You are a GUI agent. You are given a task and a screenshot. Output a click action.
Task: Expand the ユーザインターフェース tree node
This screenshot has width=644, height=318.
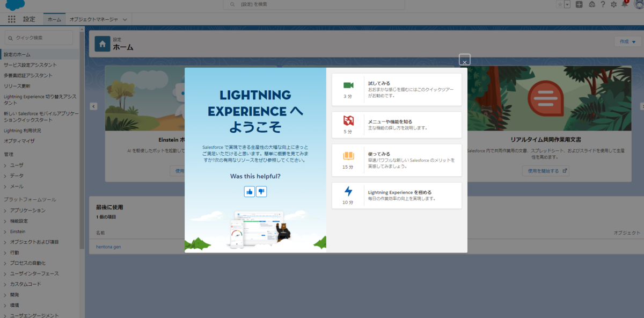pyautogui.click(x=5, y=273)
